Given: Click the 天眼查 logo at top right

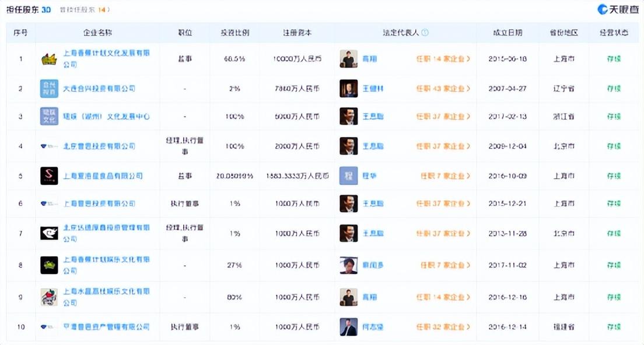Looking at the screenshot, I should [618, 10].
